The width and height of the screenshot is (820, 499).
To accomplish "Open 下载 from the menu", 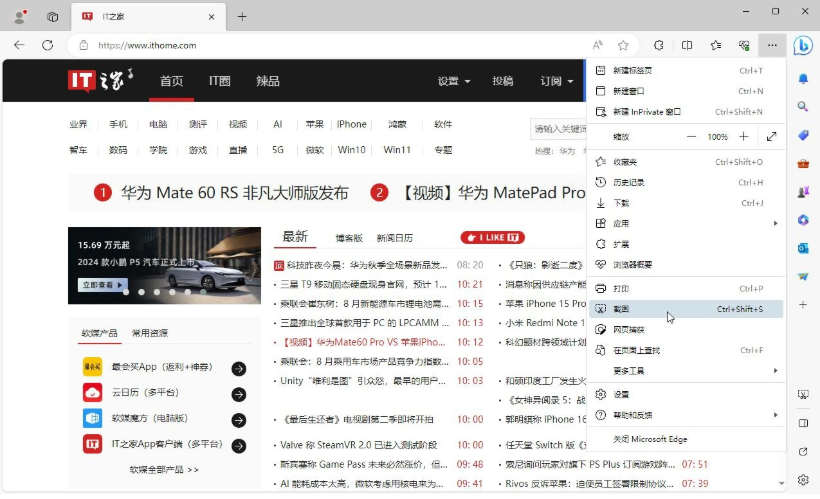I will click(x=686, y=203).
